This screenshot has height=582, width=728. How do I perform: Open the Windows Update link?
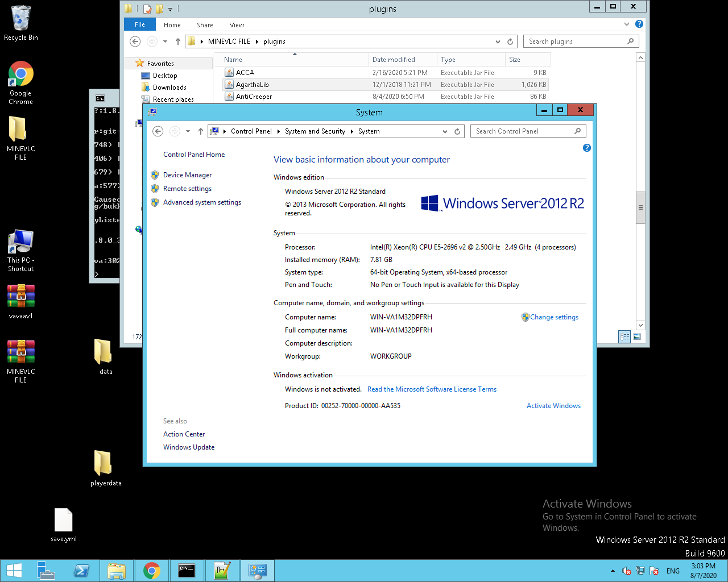point(189,447)
